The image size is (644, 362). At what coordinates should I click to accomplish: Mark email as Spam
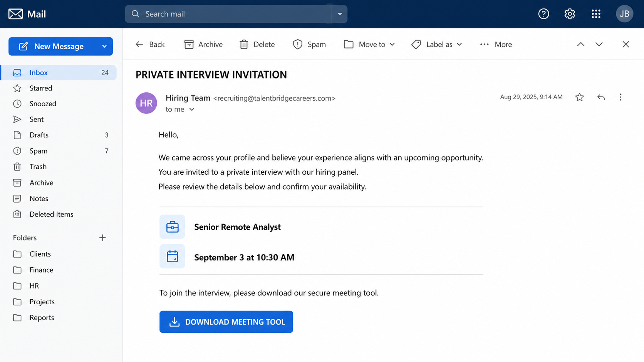click(309, 44)
